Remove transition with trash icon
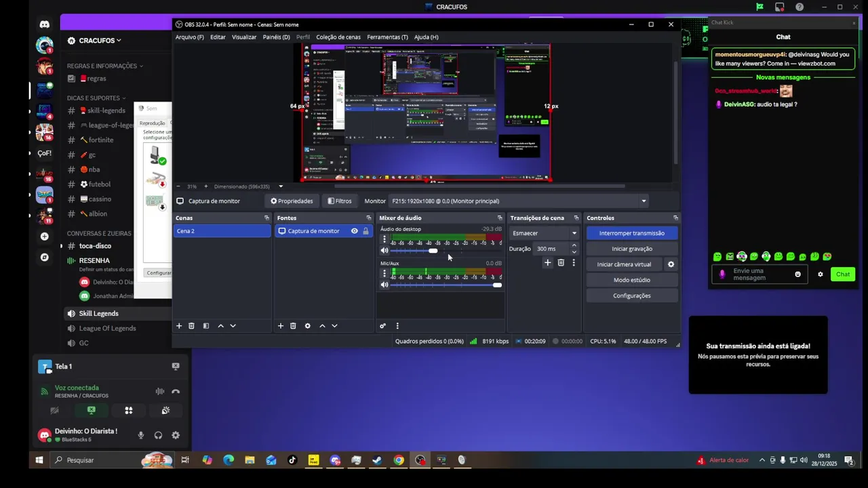Image resolution: width=868 pixels, height=488 pixels. point(561,263)
